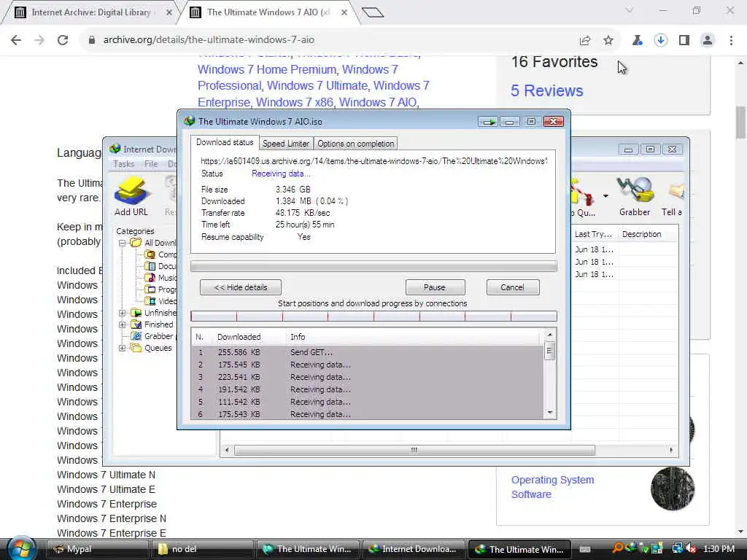747x560 pixels.
Task: Expand the Queues category node
Action: tap(123, 348)
